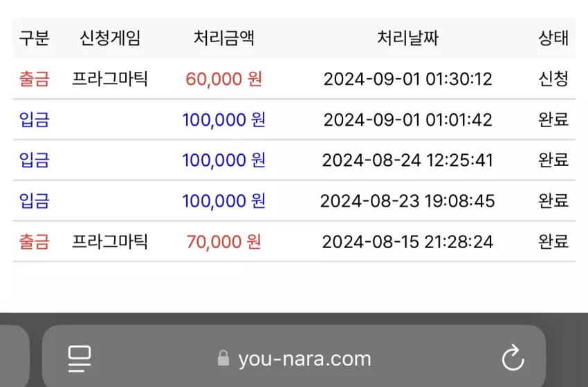Open the reader/page settings icon
This screenshot has width=588, height=387.
coord(80,359)
